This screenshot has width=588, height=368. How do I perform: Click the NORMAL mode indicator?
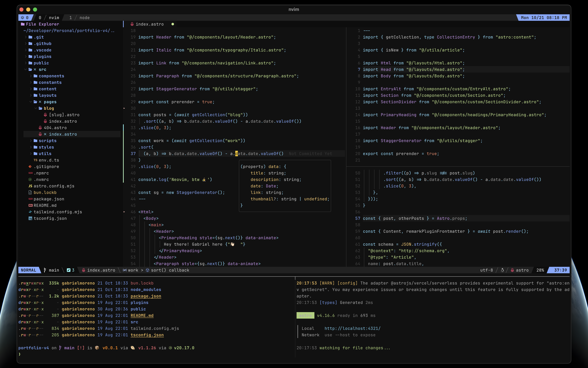[28, 270]
